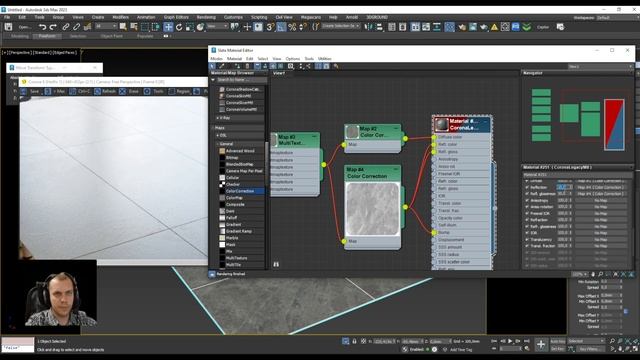Click the CoronaLegacyMtl material sphere preview

pyautogui.click(x=441, y=124)
